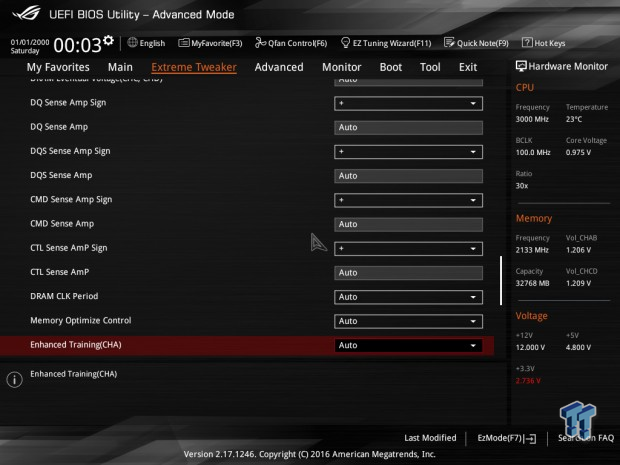Click the Hot Keys label

pyautogui.click(x=550, y=43)
